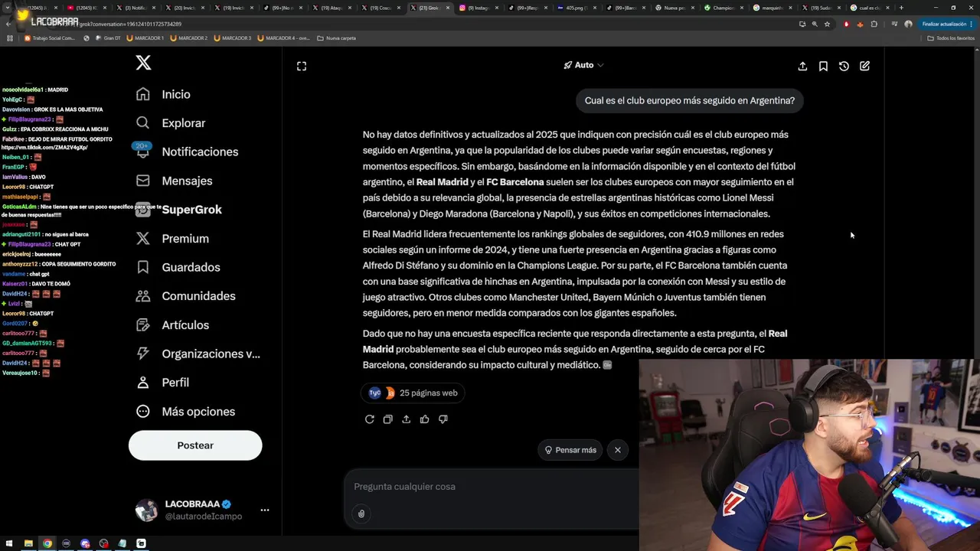
Task: Switch to the Instagram tab
Action: click(479, 8)
